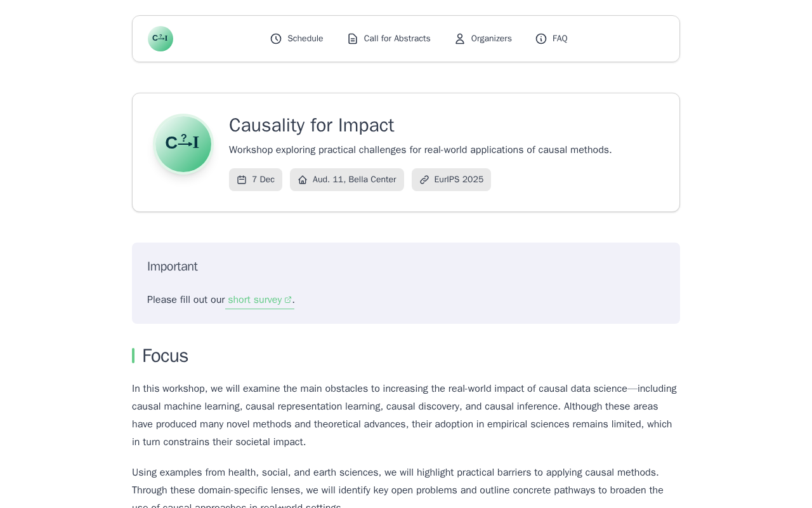
Task: Click the small C2I logo in navbar
Action: [x=160, y=39]
